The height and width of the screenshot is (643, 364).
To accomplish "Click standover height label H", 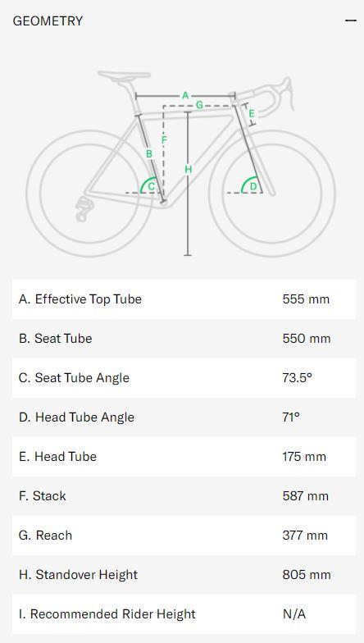I will tap(188, 169).
